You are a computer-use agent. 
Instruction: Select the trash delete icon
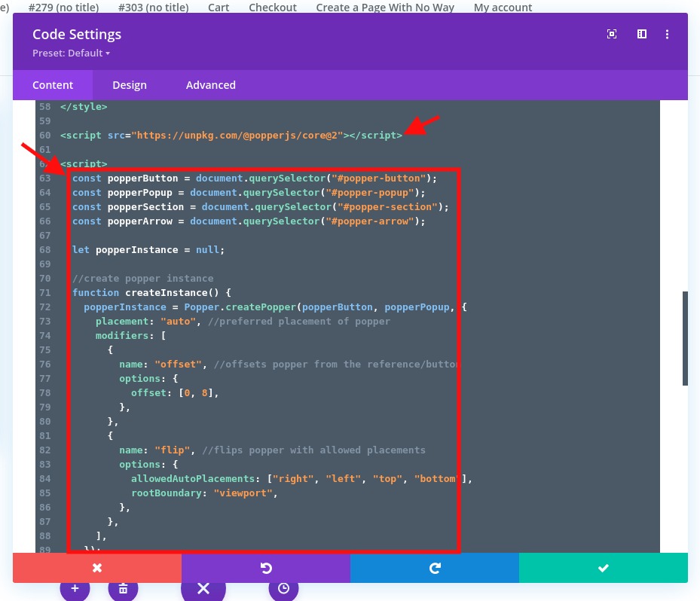(123, 588)
